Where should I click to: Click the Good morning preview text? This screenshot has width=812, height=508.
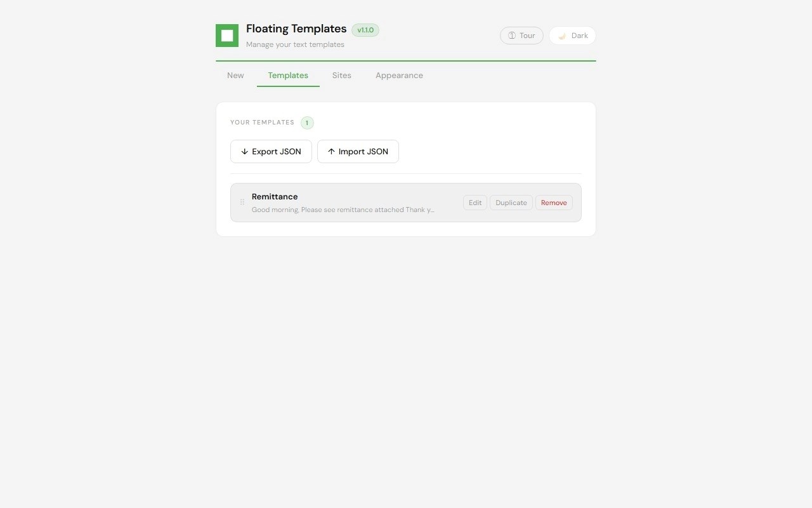pyautogui.click(x=343, y=210)
